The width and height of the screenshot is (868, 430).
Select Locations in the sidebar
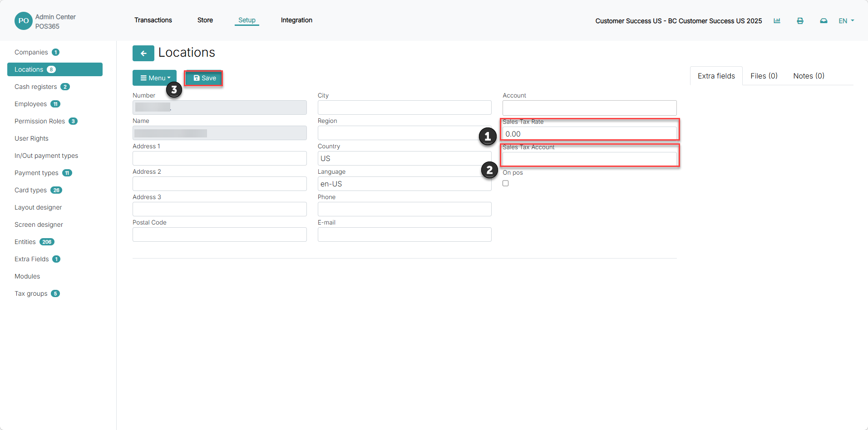(x=55, y=69)
